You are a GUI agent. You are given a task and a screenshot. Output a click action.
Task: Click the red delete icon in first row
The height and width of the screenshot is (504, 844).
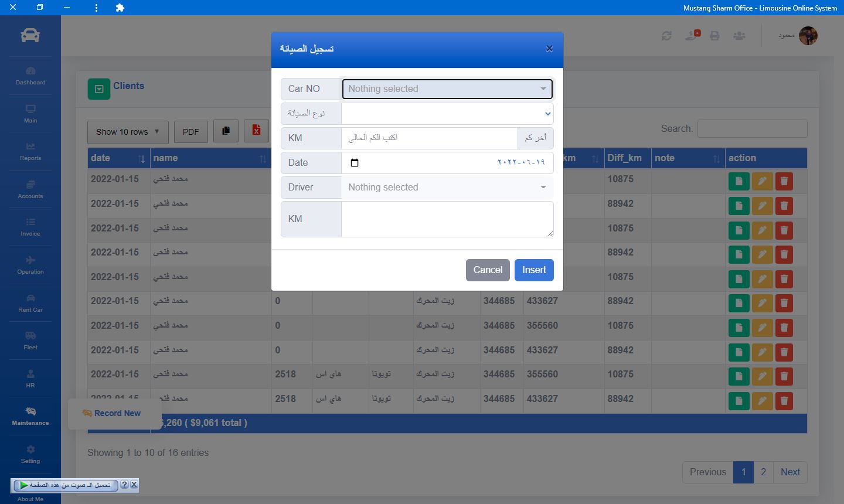784,182
